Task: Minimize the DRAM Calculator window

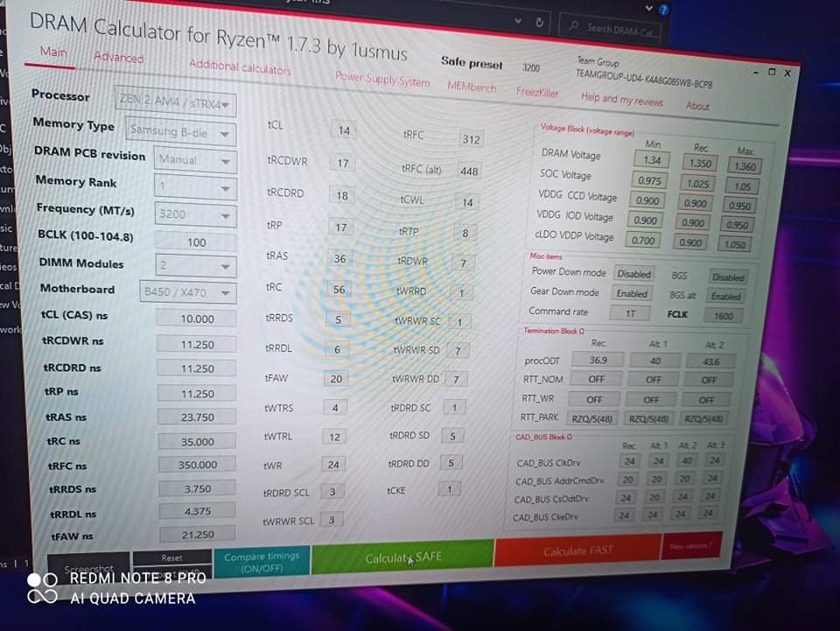Action: pyautogui.click(x=755, y=71)
